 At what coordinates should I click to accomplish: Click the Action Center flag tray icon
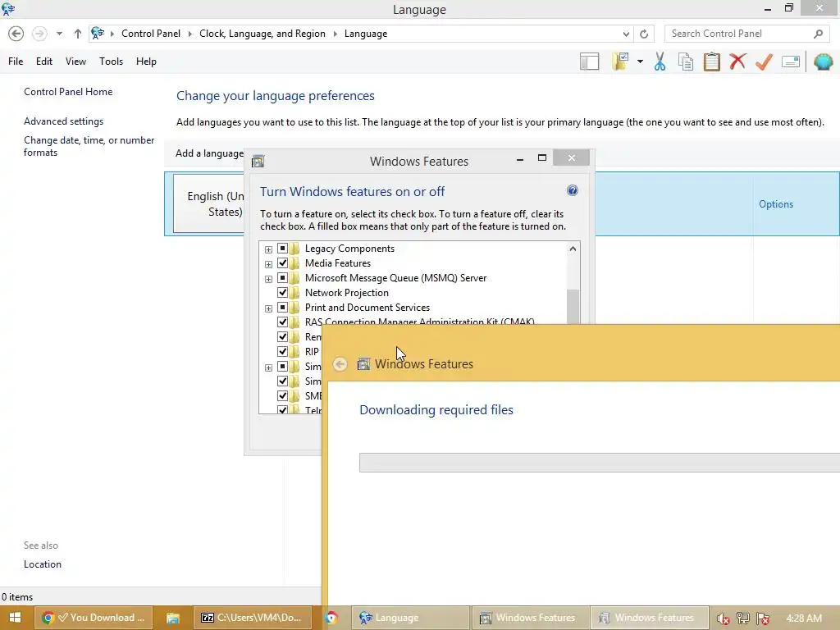pos(764,619)
